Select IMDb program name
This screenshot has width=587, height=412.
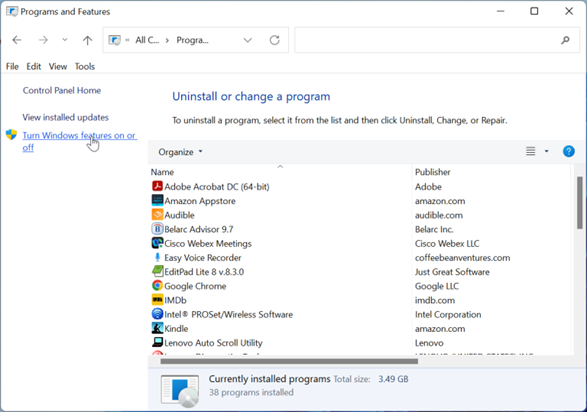click(175, 300)
